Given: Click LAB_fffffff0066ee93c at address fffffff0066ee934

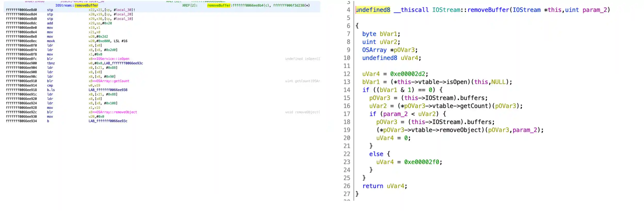Looking at the screenshot, I should click(x=108, y=121).
